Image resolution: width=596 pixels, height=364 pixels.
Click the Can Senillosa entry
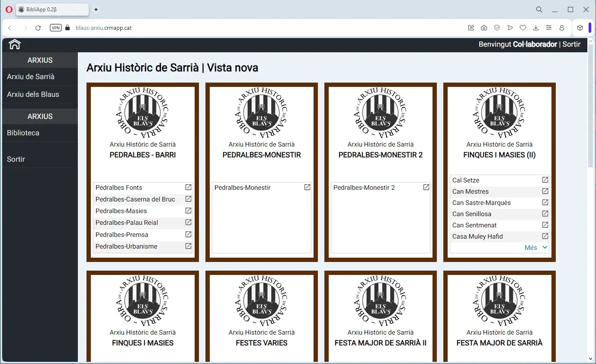[472, 214]
